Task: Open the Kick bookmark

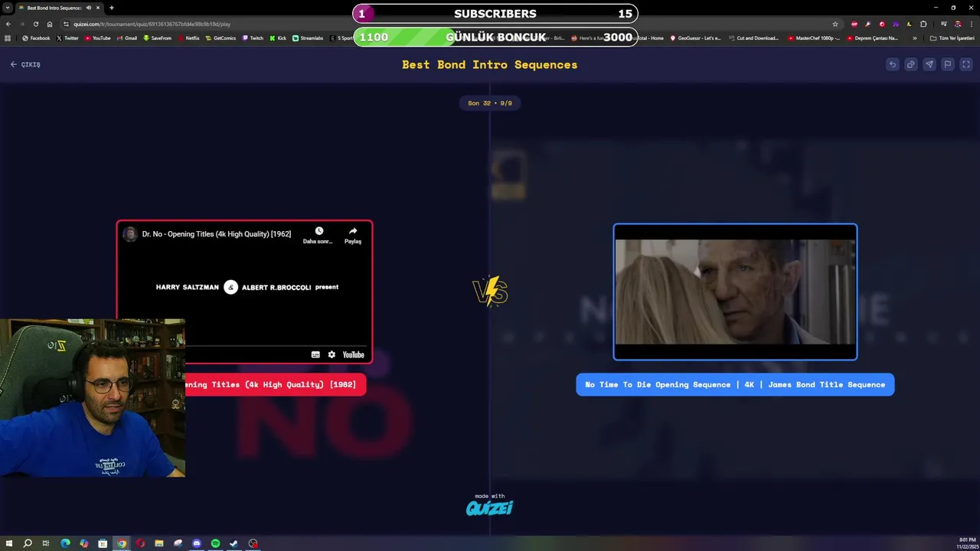Action: point(277,37)
